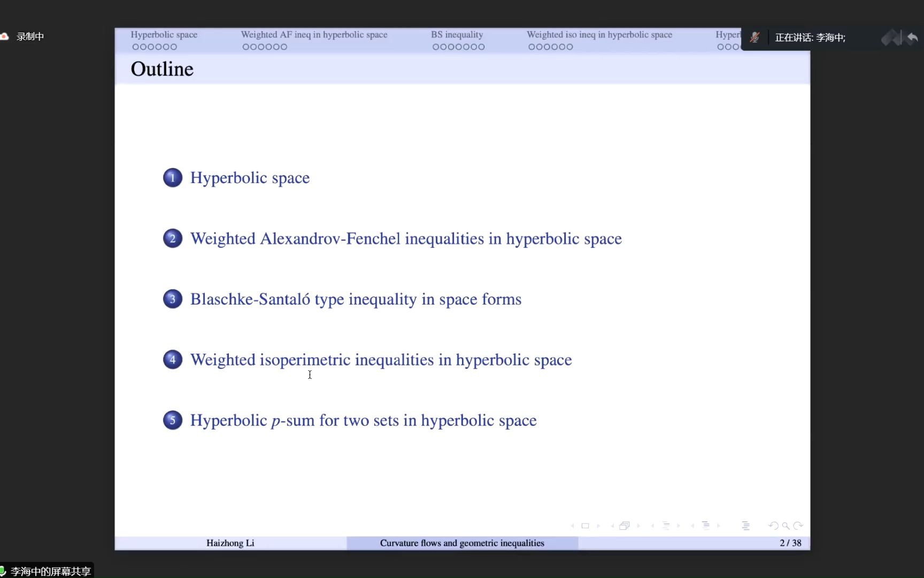Click last progress circle under Weighted iso ineq

(569, 47)
